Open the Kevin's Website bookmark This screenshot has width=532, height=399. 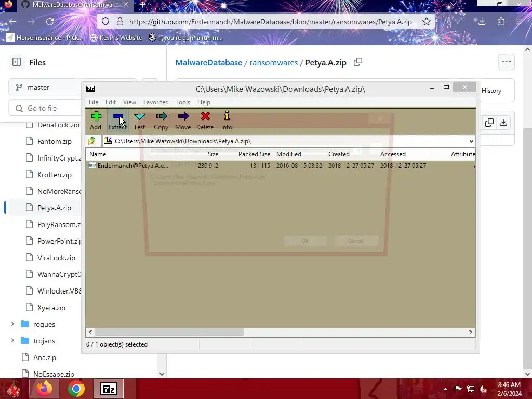116,37
